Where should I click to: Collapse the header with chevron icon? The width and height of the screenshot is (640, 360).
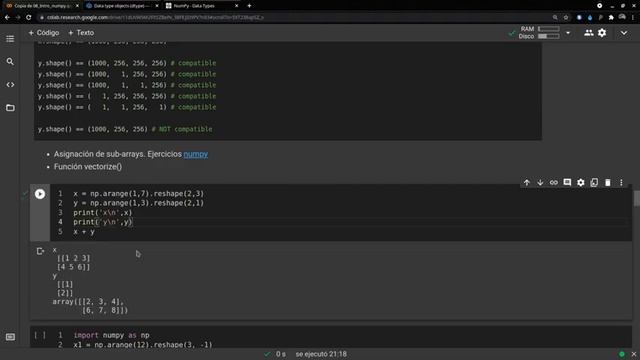click(x=624, y=33)
